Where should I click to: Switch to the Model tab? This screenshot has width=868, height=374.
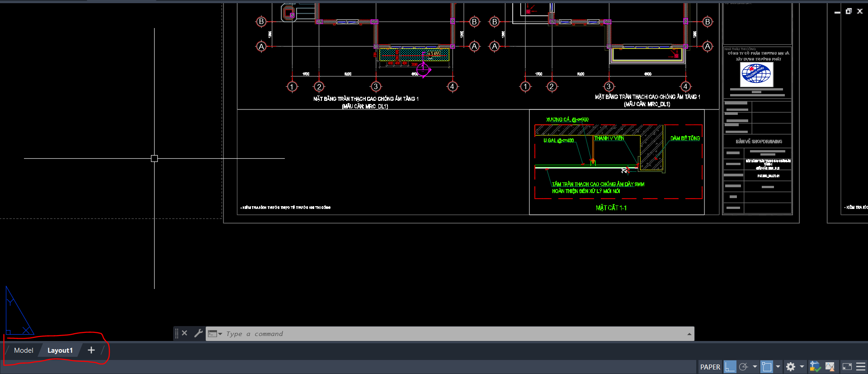[24, 350]
